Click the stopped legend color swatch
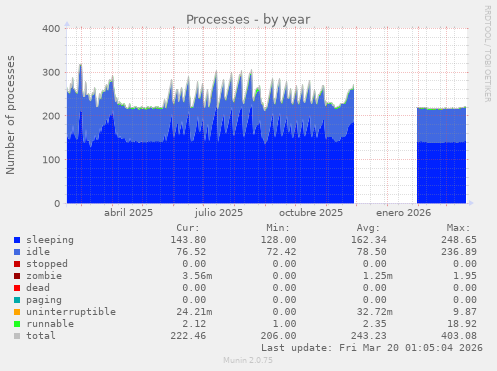This screenshot has height=371, width=497. (x=17, y=264)
